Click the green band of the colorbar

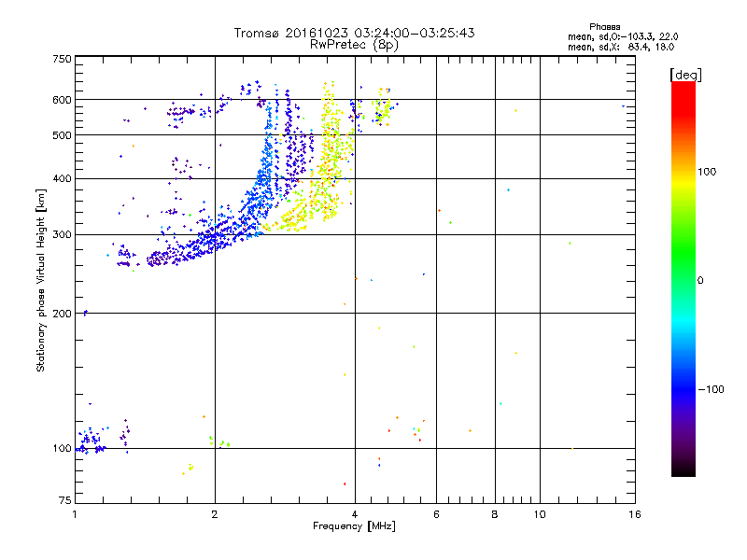[683, 271]
